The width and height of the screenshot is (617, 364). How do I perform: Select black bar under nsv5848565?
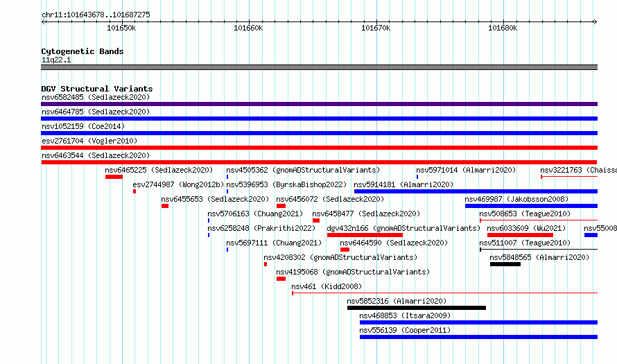click(x=505, y=264)
